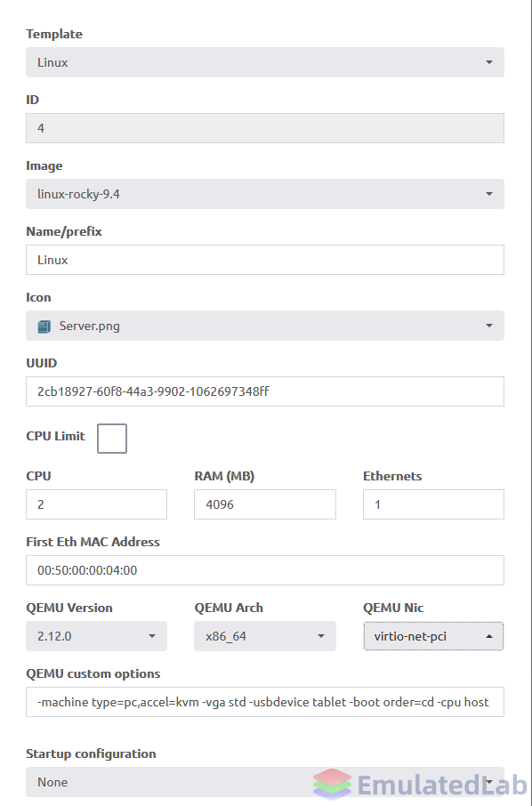Click the QEMU Nic dropdown arrow
532x806 pixels.
tap(489, 636)
